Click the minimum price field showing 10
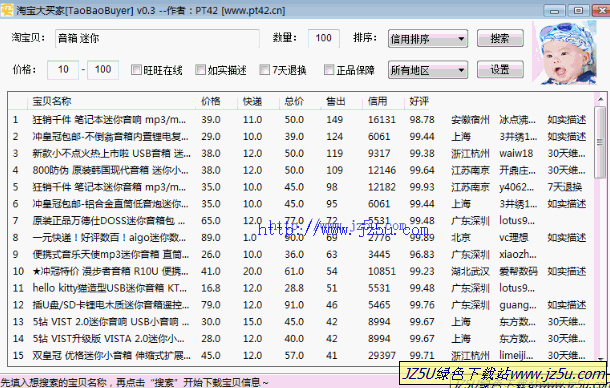 [63, 70]
